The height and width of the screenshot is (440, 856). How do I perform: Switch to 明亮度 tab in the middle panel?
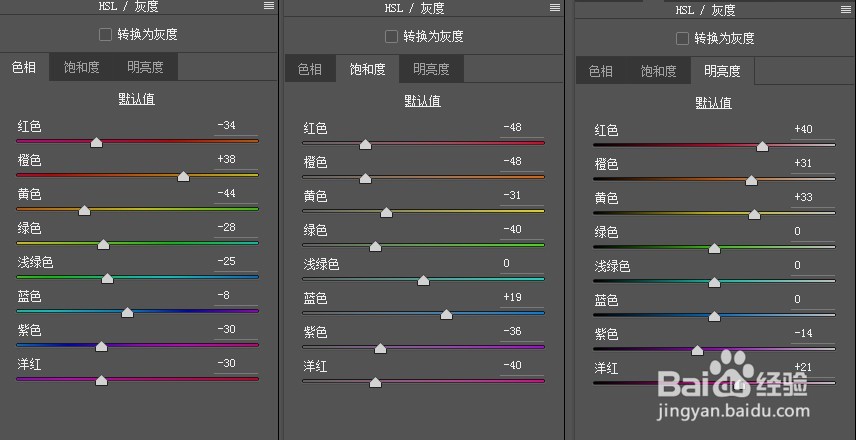point(431,69)
